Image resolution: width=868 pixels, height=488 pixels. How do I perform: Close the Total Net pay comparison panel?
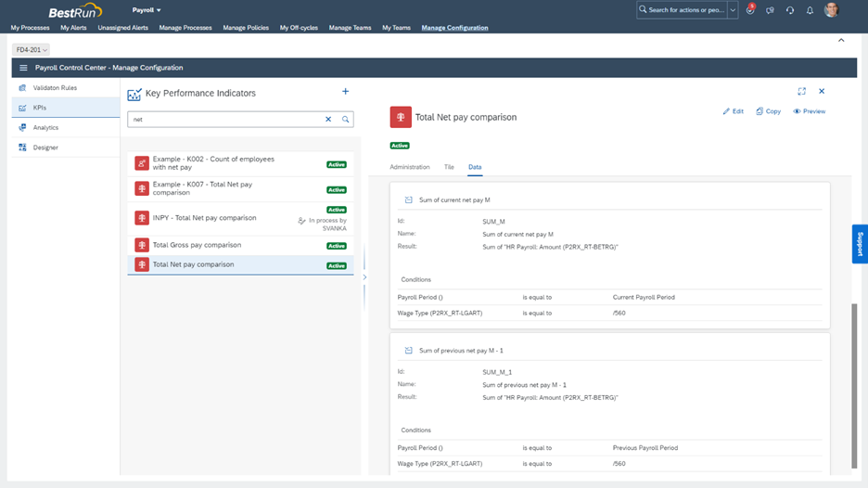point(822,91)
